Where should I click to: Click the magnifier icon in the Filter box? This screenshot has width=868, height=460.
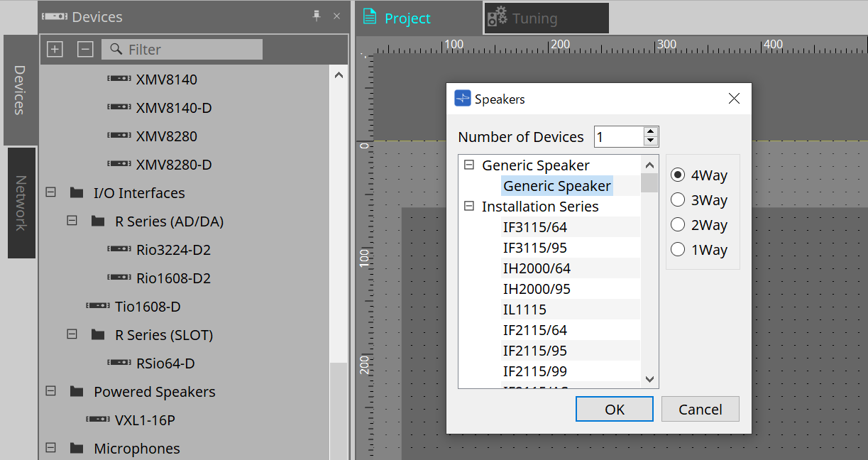pos(116,49)
